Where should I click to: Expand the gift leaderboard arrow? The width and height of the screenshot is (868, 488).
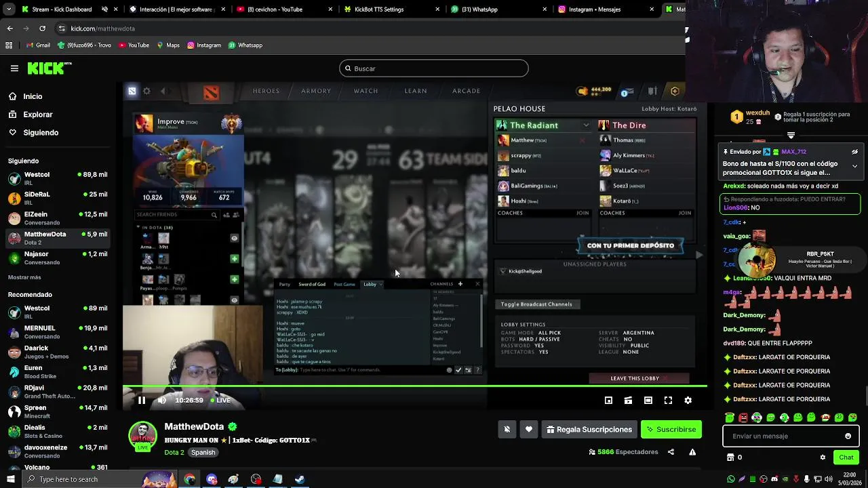pyautogui.click(x=791, y=135)
